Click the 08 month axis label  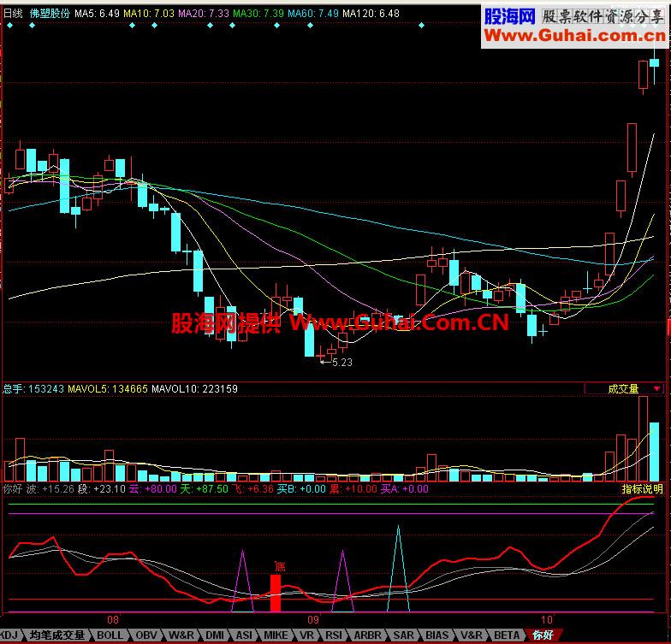tap(113, 619)
